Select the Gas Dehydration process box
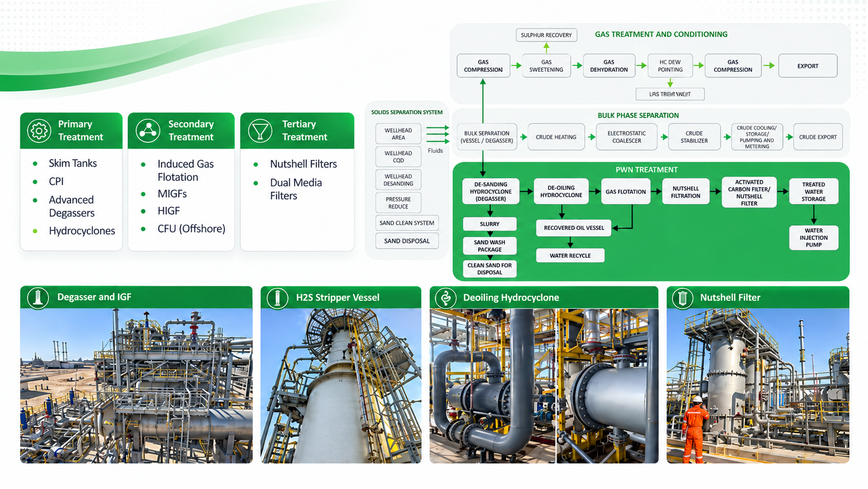 [609, 66]
